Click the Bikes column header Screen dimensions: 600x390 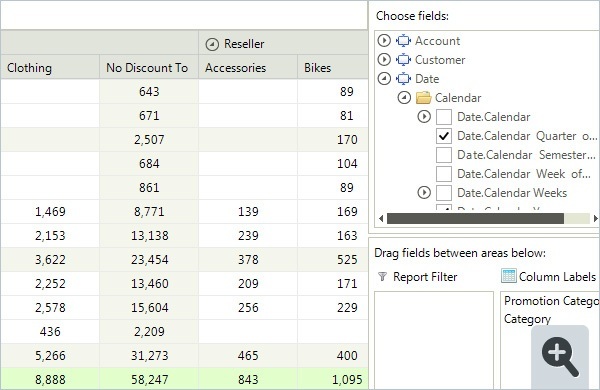pos(333,67)
